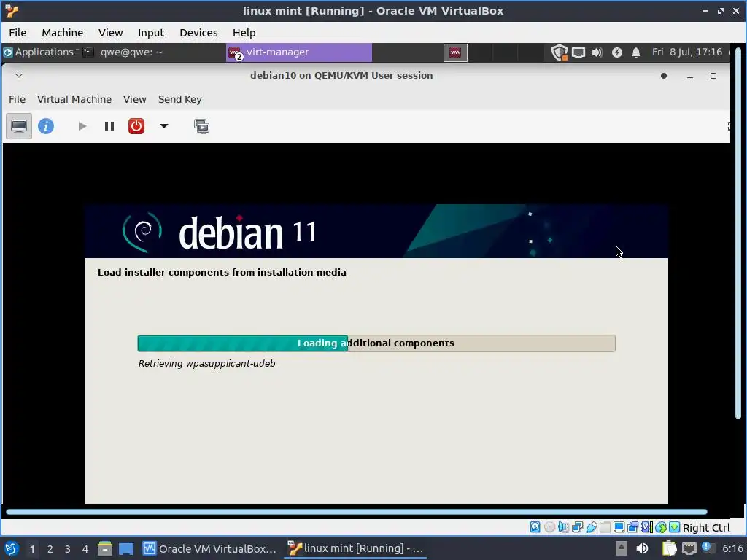The height and width of the screenshot is (560, 747).
Task: Open the manage VM snapshots icon
Action: click(x=201, y=126)
